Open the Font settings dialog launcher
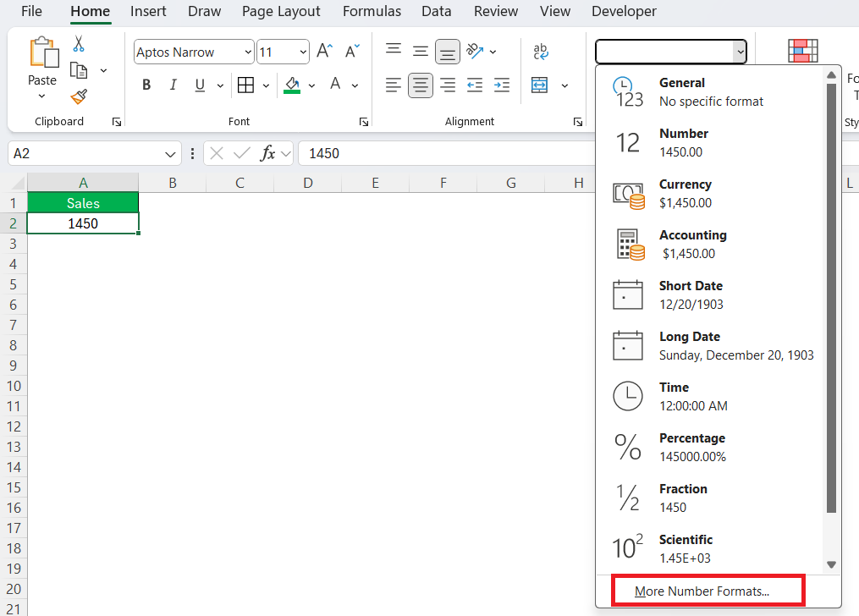Viewport: 859px width, 616px height. tap(364, 122)
